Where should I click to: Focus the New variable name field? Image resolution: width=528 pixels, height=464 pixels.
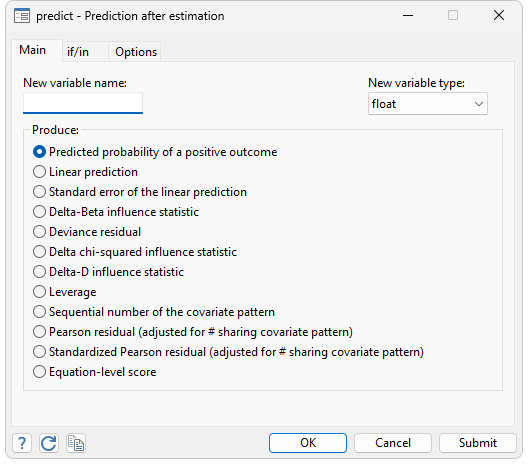click(x=83, y=103)
